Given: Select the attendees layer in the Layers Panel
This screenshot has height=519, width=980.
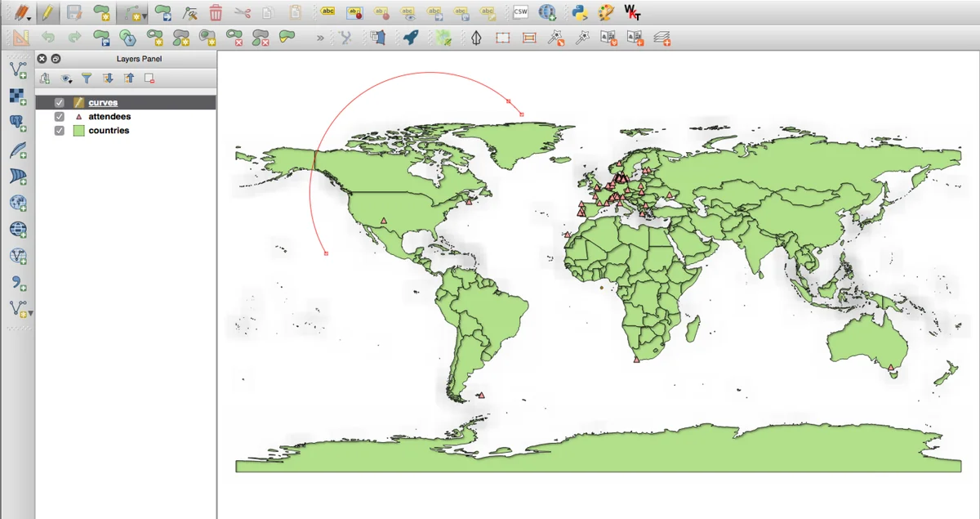Looking at the screenshot, I should tap(109, 117).
